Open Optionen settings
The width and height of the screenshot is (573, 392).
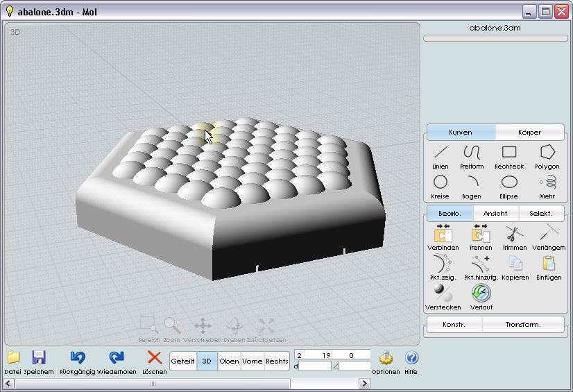(x=386, y=362)
